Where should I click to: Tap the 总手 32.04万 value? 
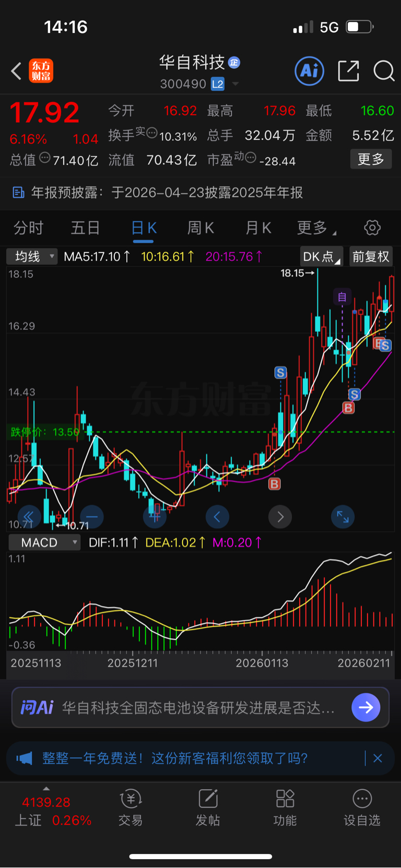270,136
